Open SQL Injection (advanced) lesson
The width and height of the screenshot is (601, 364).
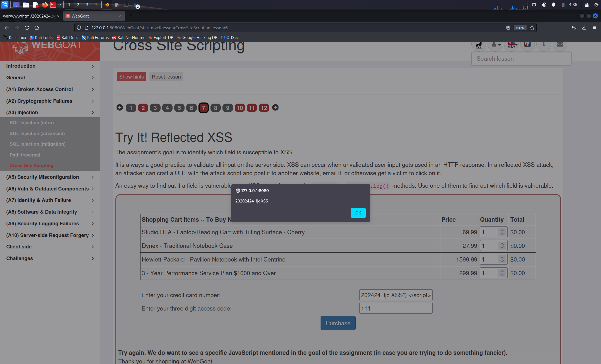(x=37, y=133)
